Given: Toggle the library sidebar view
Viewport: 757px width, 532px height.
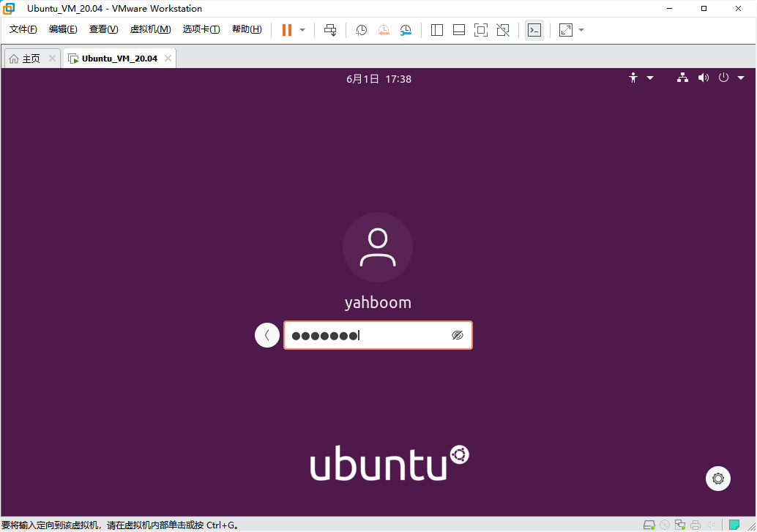Looking at the screenshot, I should click(437, 30).
